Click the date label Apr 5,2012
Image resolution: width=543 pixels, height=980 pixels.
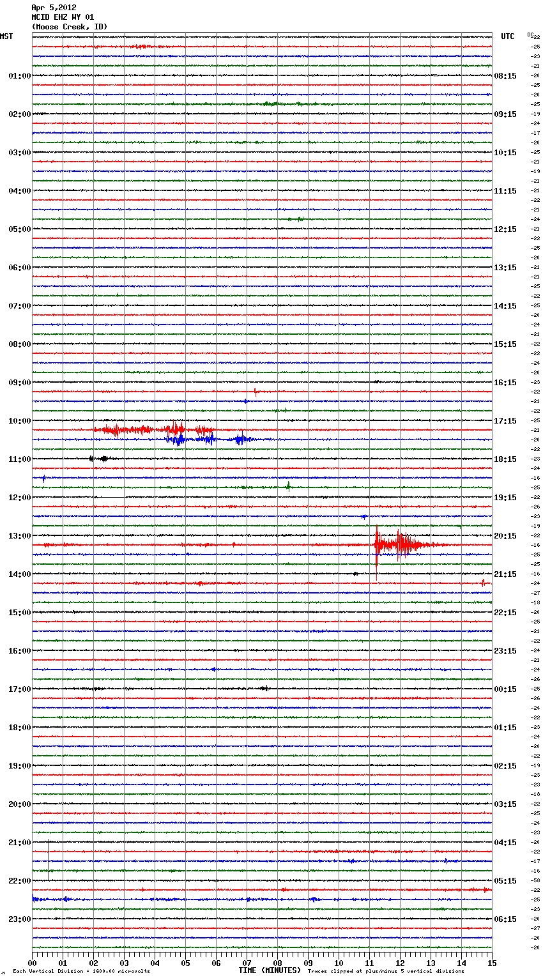pos(54,8)
